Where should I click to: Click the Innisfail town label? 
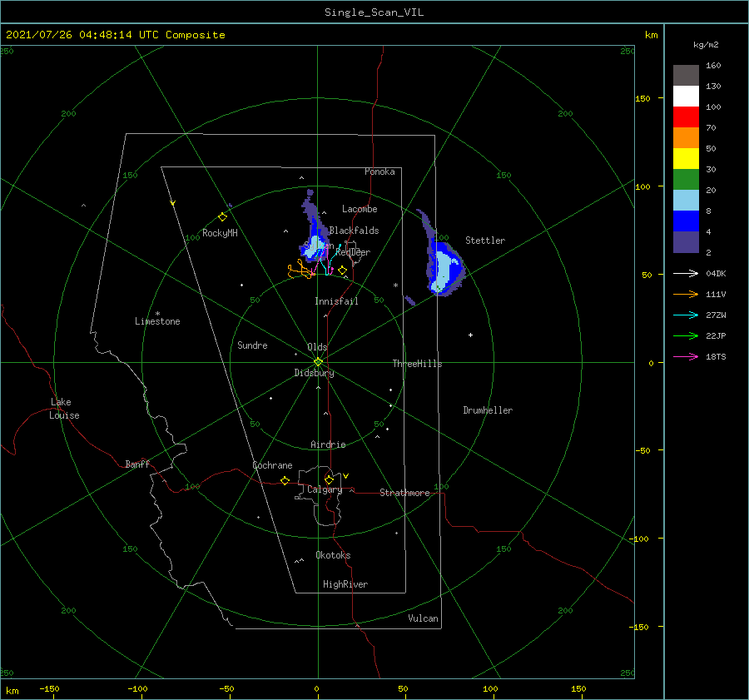pyautogui.click(x=336, y=301)
